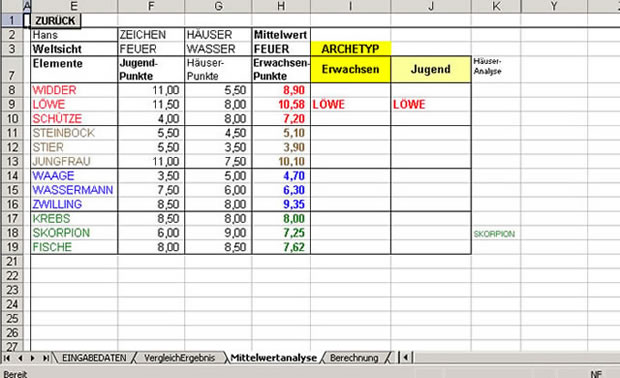The image size is (620, 378).
Task: Select the yellow Jugend header cell
Action: point(431,69)
